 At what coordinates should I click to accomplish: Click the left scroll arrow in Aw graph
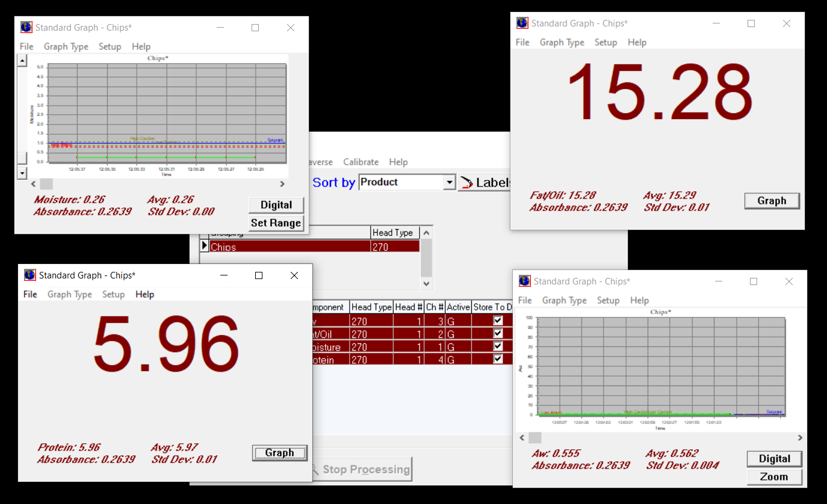click(522, 438)
